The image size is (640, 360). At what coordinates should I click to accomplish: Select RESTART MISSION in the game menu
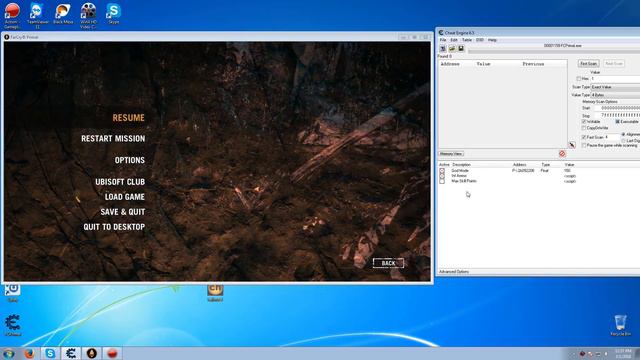coord(113,139)
